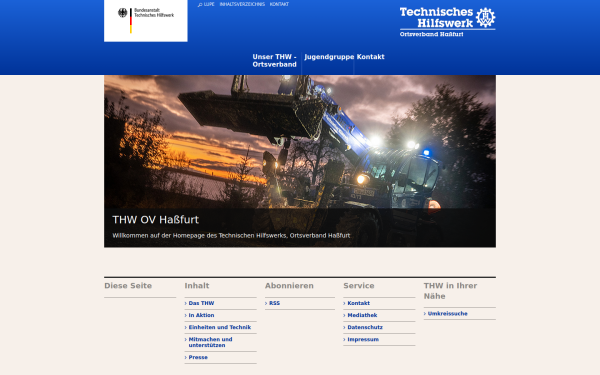The width and height of the screenshot is (600, 375).
Task: Open the Mediathek service link
Action: pyautogui.click(x=362, y=315)
